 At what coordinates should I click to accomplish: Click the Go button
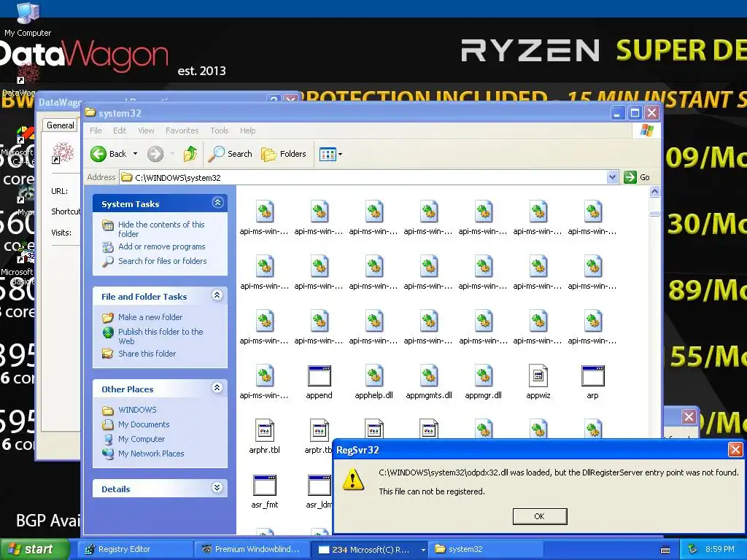[x=637, y=177]
